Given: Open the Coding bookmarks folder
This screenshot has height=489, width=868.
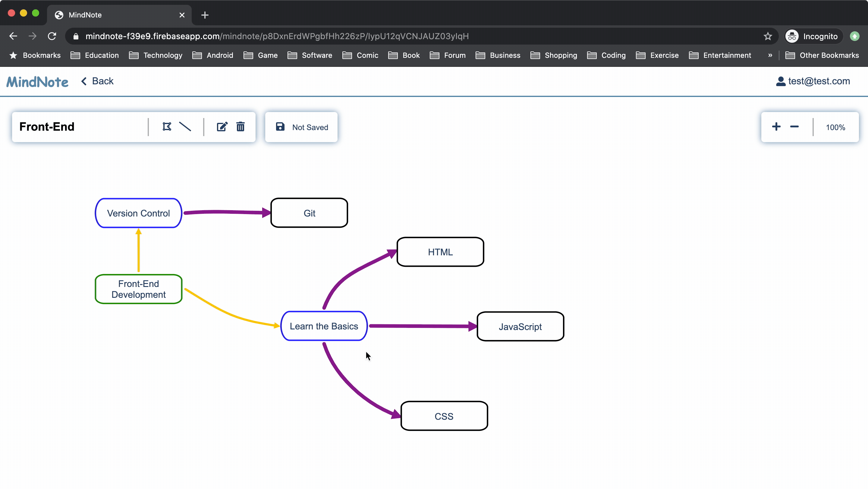Looking at the screenshot, I should pos(606,55).
